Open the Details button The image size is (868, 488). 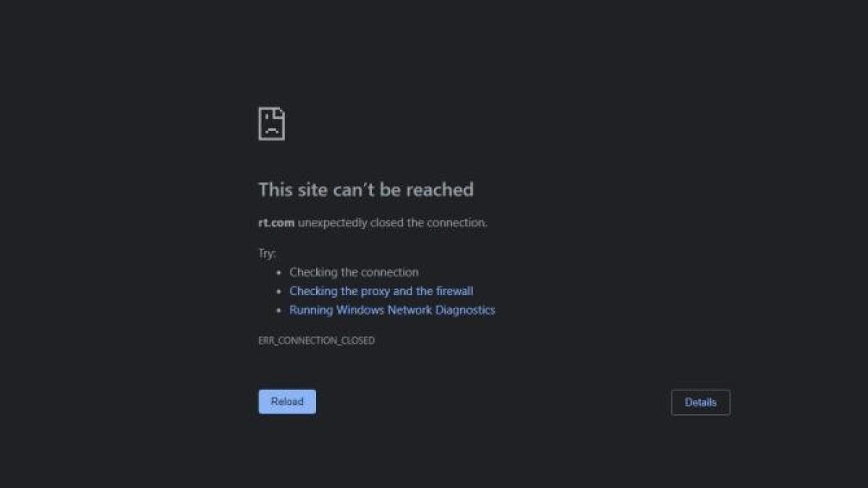(x=701, y=403)
